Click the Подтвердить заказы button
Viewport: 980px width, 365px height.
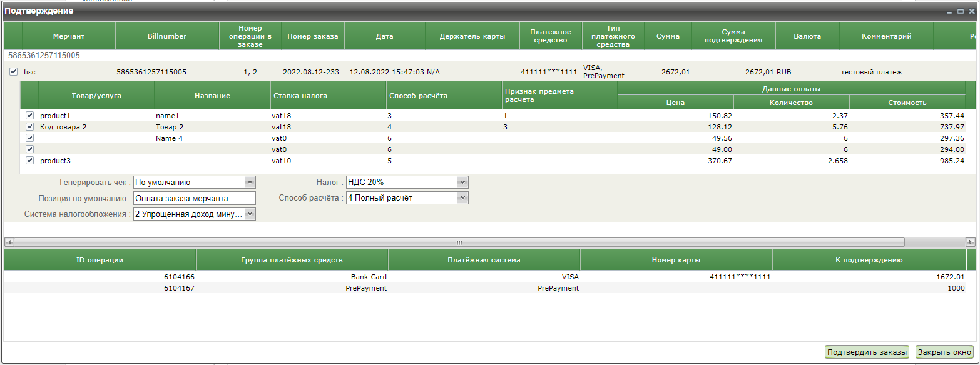click(x=866, y=352)
